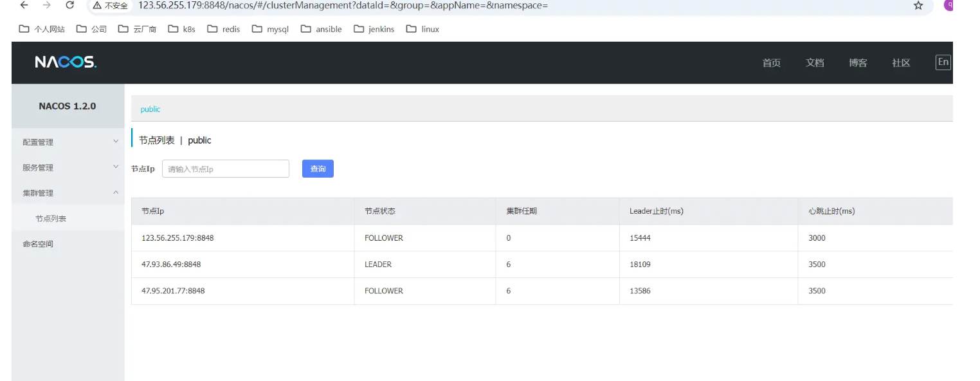This screenshot has width=980, height=381.
Task: Open the not-secure site info badge
Action: click(x=111, y=5)
